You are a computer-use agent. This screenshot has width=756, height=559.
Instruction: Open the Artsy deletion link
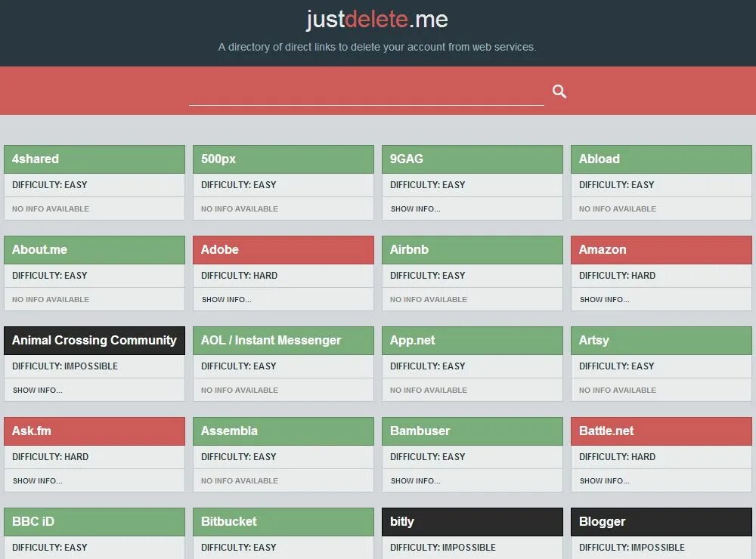(661, 340)
